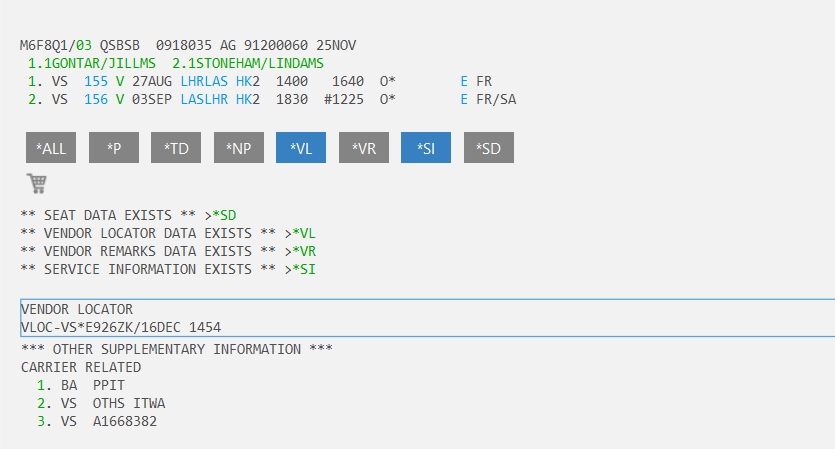Select flight number 156
The width and height of the screenshot is (835, 449).
(96, 100)
